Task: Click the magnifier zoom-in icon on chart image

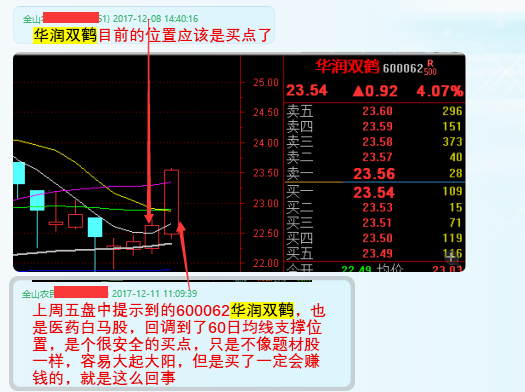Action: tap(452, 257)
